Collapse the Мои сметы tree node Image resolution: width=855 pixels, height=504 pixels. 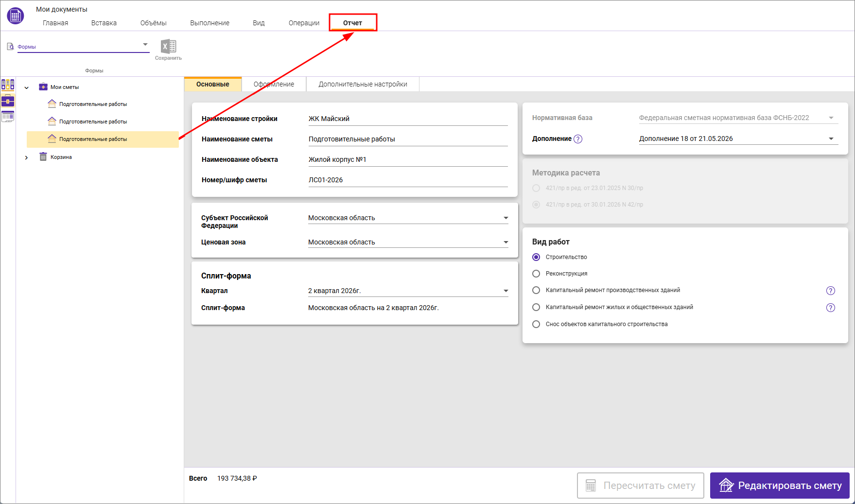(x=27, y=87)
